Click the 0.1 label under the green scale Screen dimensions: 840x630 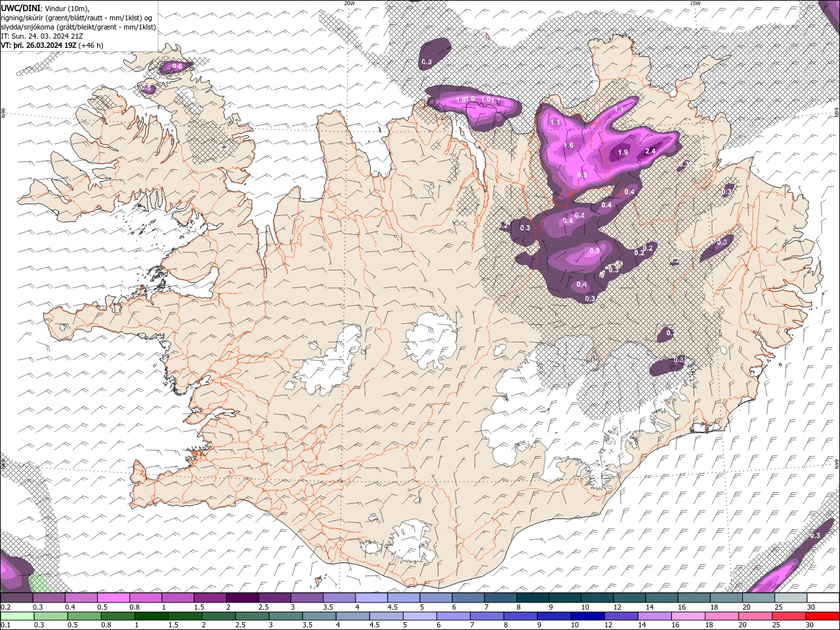(x=5, y=625)
